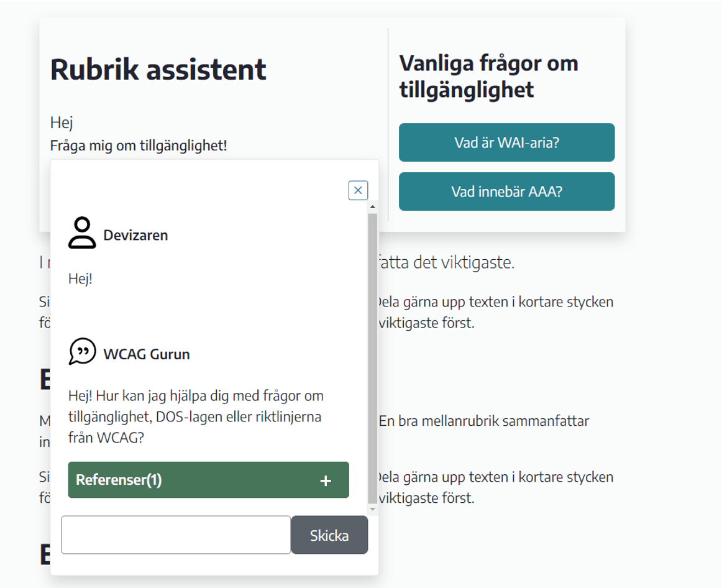Click the 'Rubrik assistent' heading
Viewport: 722px width, 588px height.
coord(158,69)
